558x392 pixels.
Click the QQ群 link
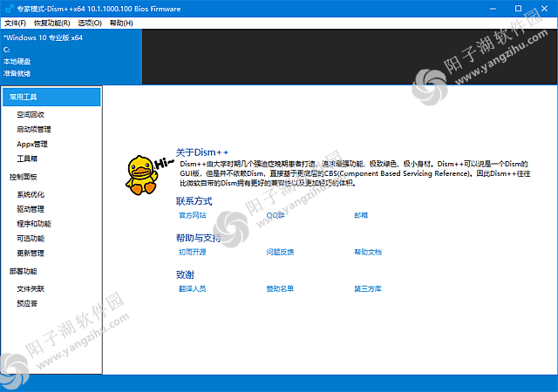(x=276, y=215)
